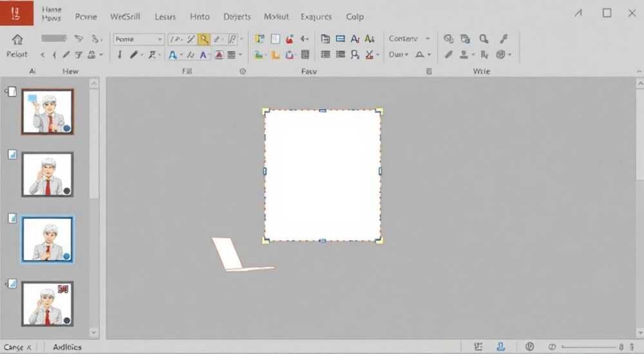644x354 pixels.
Task: Click the grid view icon in status bar
Action: click(x=478, y=347)
